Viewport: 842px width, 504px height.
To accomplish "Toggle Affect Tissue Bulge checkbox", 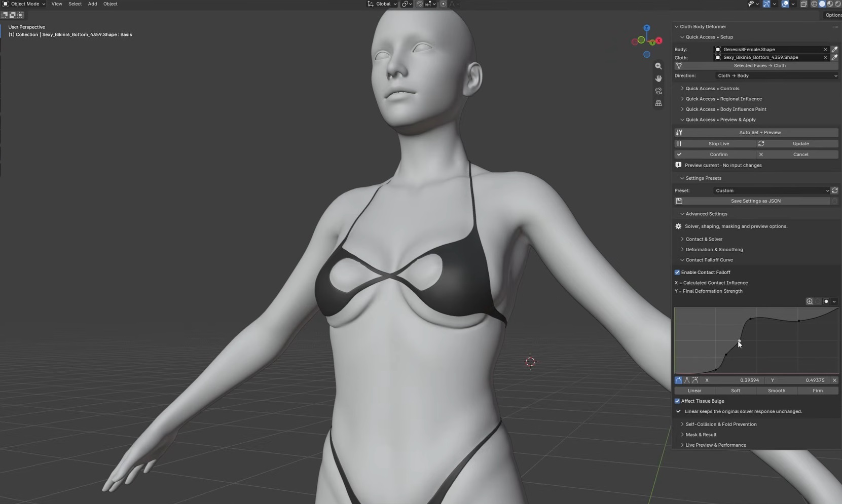I will coord(677,401).
